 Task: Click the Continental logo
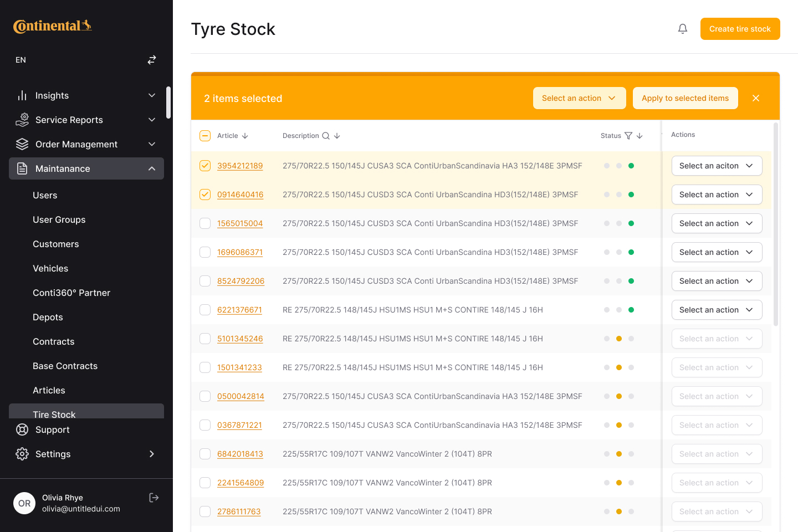tap(53, 26)
